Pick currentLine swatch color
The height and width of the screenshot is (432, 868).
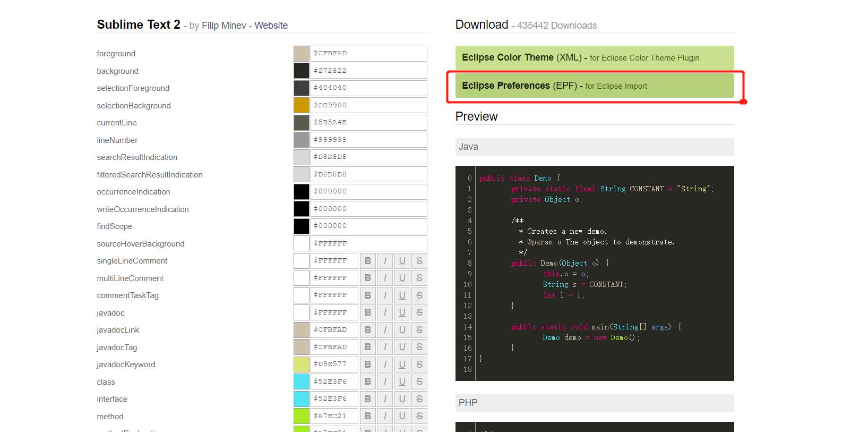point(302,123)
